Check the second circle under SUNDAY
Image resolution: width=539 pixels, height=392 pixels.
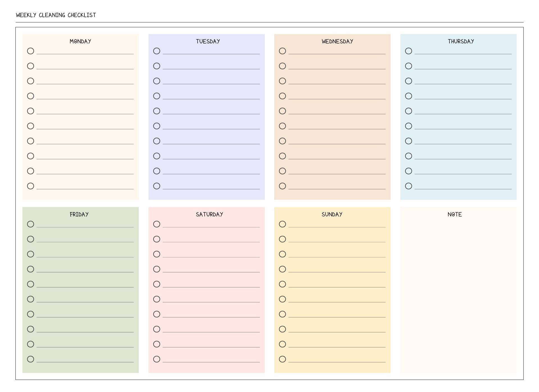coord(282,239)
